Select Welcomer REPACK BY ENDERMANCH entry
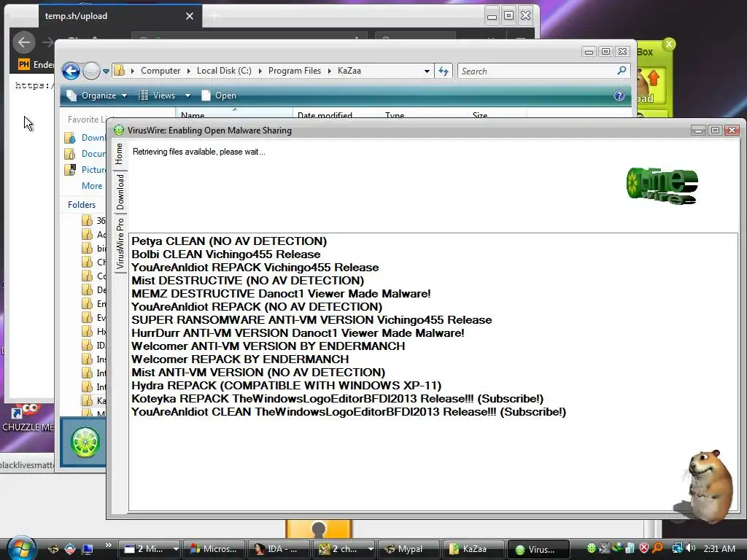Viewport: 747px width, 560px height. tap(240, 359)
